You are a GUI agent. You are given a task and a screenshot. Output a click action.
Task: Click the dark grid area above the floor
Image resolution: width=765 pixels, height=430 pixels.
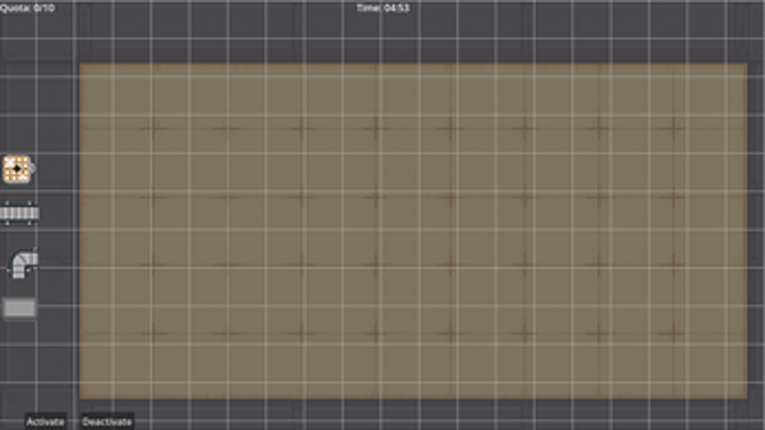point(413,39)
